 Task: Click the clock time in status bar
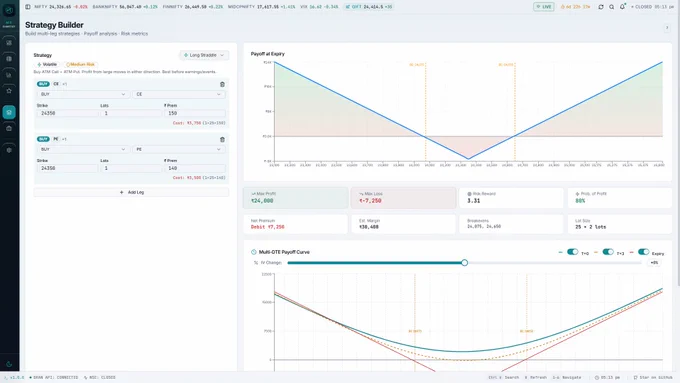607,377
